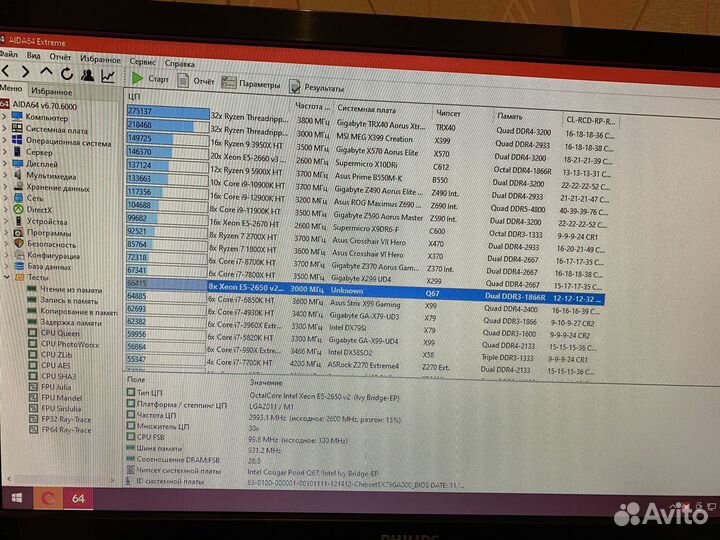
Task: Expand the Операционная система tree node
Action: pos(5,140)
